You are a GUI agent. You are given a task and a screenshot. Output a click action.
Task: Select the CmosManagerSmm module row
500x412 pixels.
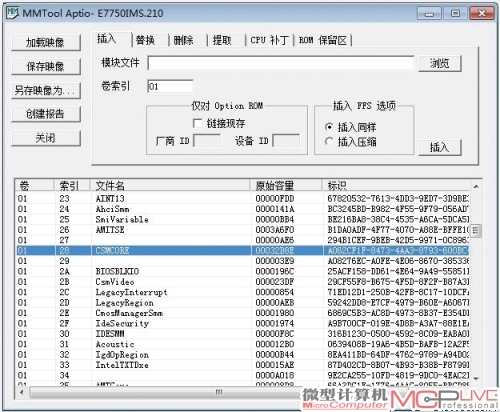pos(242,313)
